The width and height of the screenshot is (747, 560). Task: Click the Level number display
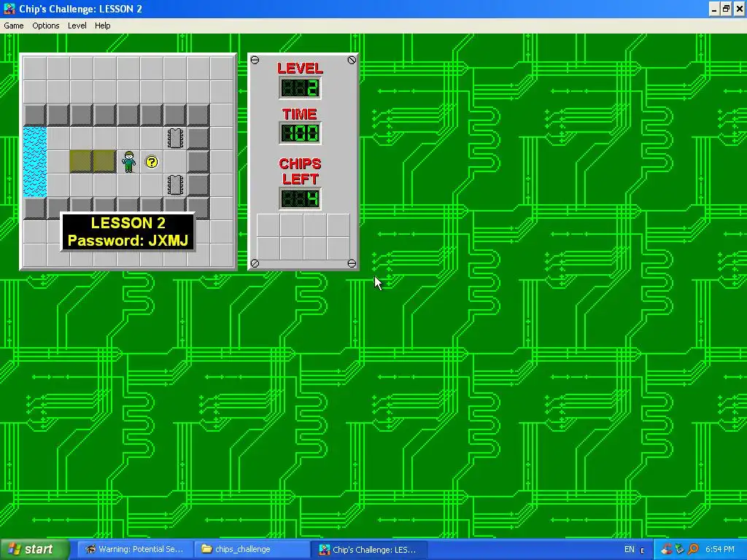tap(300, 88)
